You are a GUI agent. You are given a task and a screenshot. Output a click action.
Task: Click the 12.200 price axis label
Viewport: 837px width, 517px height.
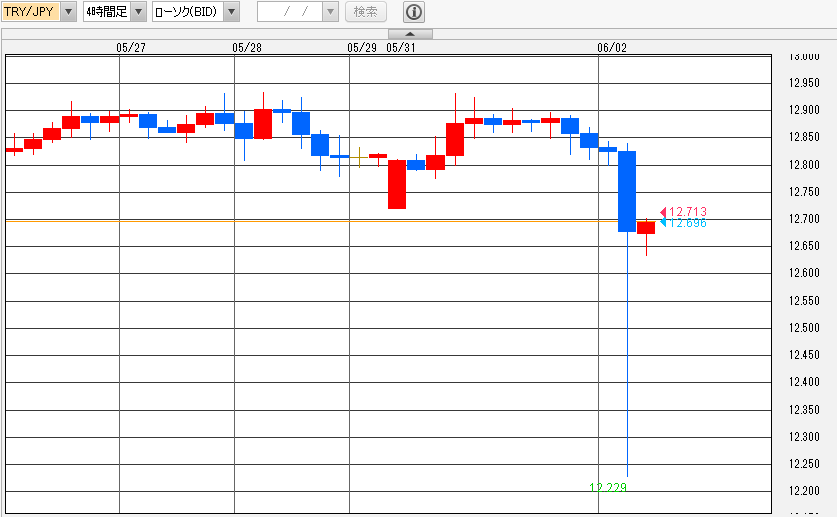click(804, 491)
